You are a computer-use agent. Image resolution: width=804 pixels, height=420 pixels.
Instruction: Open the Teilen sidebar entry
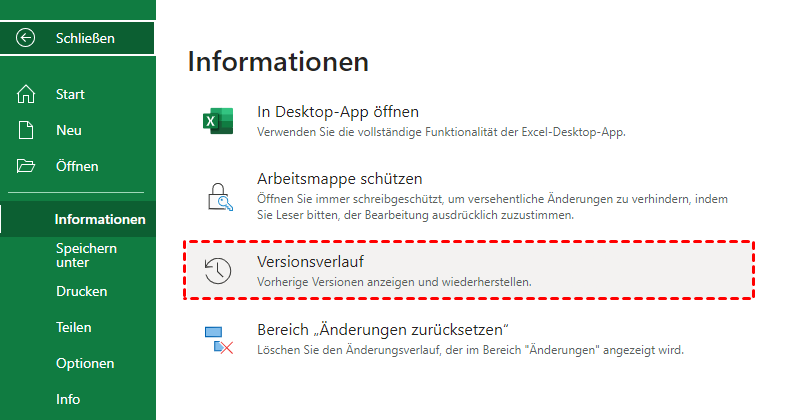74,327
